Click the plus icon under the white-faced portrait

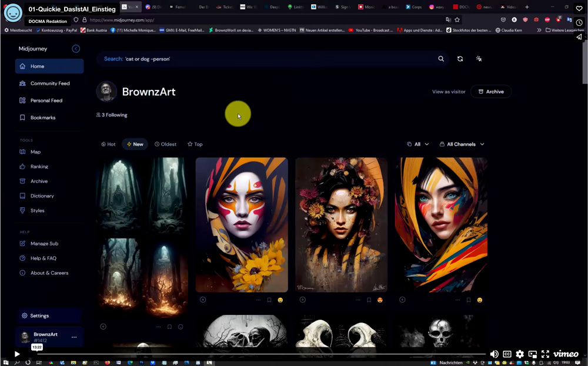(x=203, y=300)
